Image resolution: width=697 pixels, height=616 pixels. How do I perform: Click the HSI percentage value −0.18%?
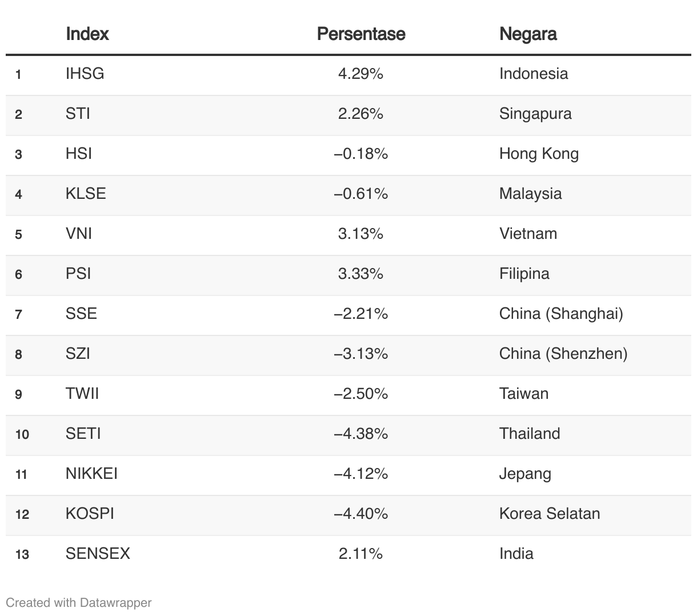(x=361, y=154)
